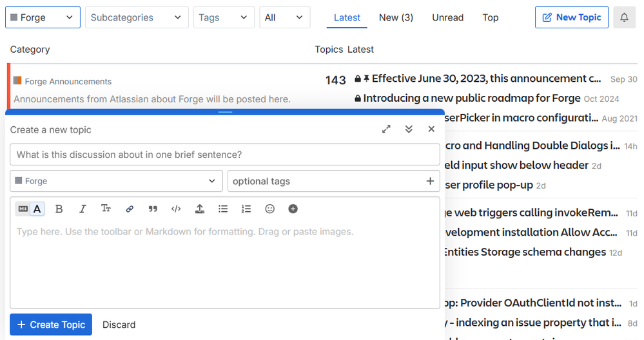Expand composer to full screen
This screenshot has height=340, width=644.
(386, 129)
